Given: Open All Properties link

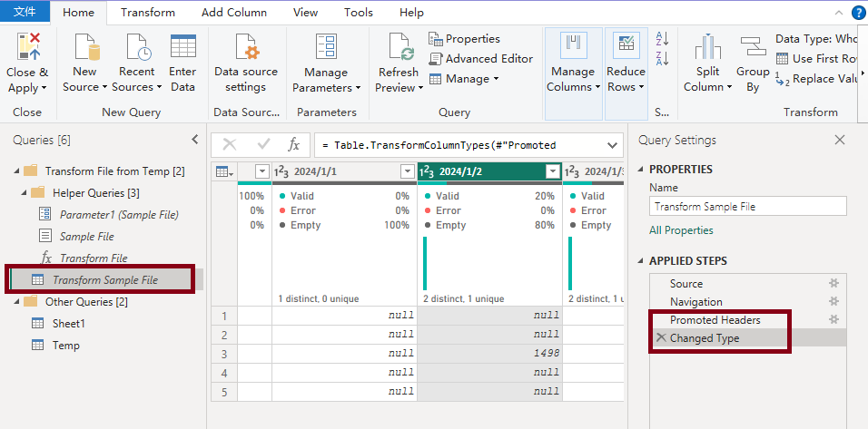Looking at the screenshot, I should coord(681,230).
